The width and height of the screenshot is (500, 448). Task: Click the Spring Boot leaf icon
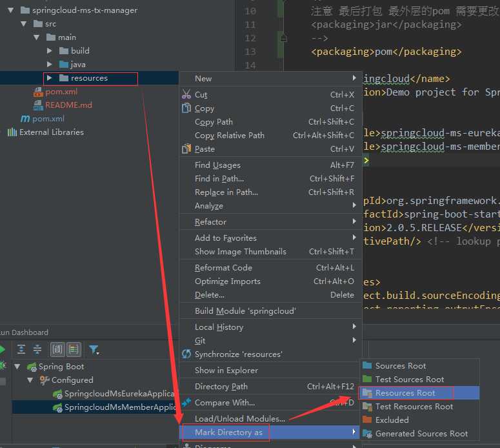coord(32,367)
